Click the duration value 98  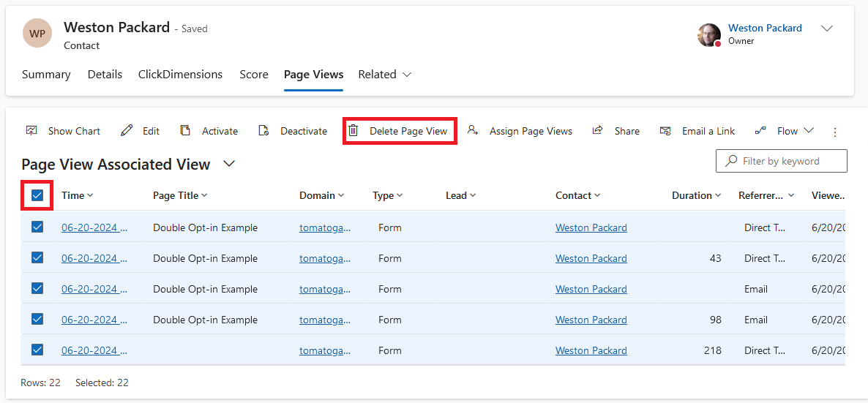[x=715, y=320]
